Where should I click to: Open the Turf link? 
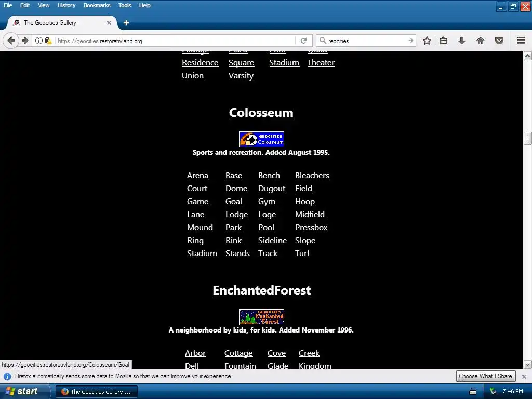[x=302, y=254]
